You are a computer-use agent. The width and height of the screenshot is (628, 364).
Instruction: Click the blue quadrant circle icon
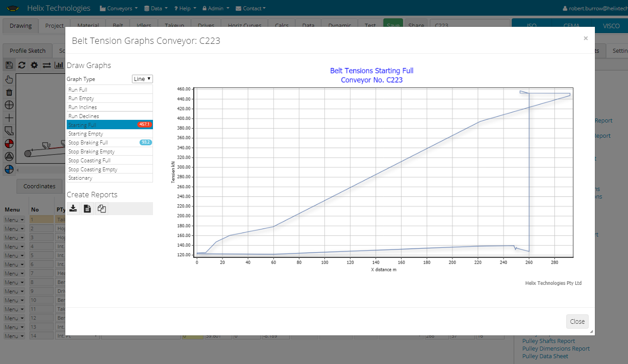point(9,169)
